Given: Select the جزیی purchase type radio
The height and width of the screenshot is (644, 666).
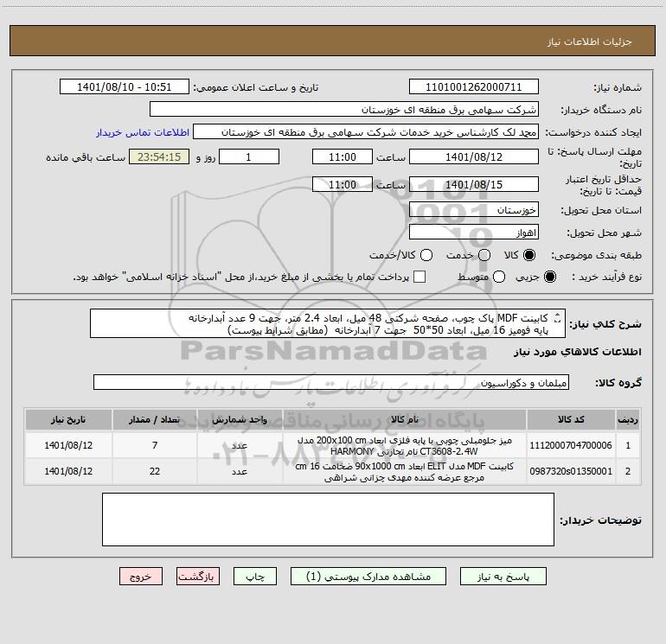Looking at the screenshot, I should click(x=549, y=277).
